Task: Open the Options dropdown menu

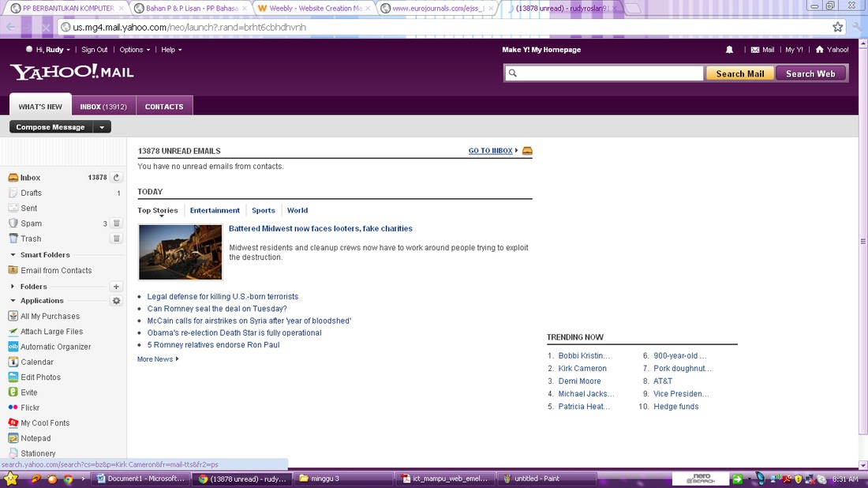Action: (x=134, y=49)
